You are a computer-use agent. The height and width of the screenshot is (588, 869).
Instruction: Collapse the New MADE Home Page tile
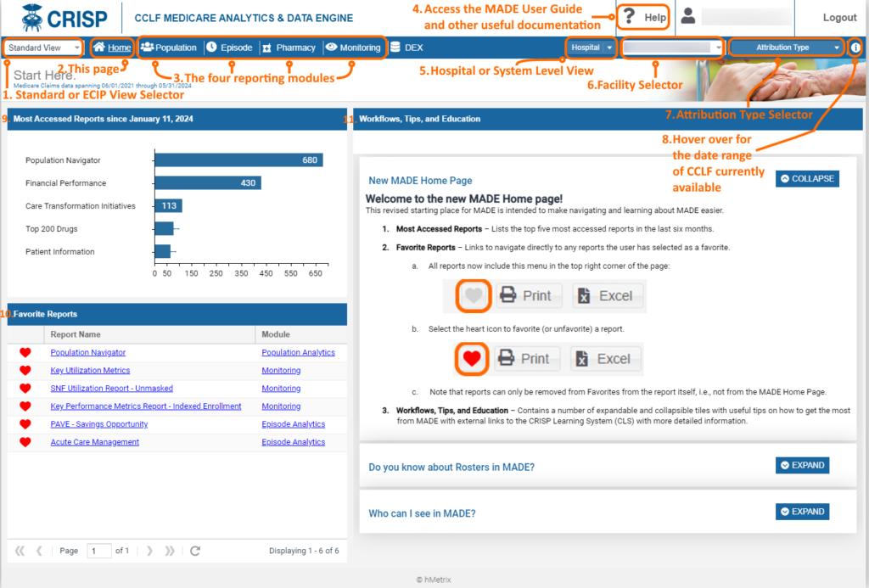click(807, 179)
